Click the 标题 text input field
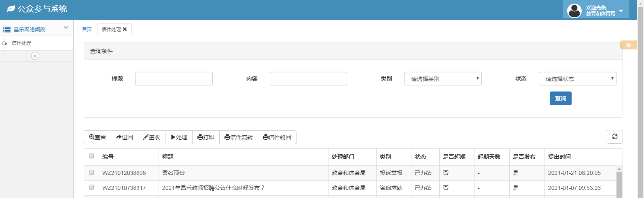Viewport: 644px width, 198px height. coord(174,79)
